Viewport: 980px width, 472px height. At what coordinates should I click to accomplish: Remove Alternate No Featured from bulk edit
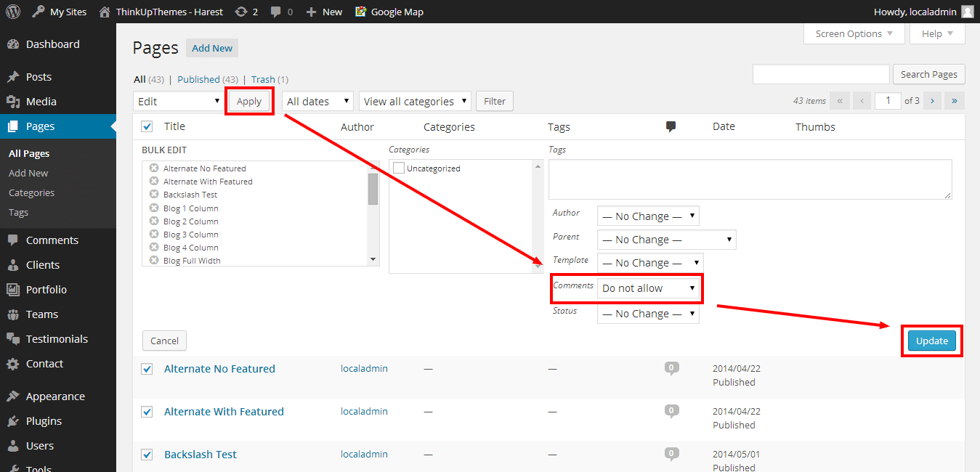click(x=154, y=168)
